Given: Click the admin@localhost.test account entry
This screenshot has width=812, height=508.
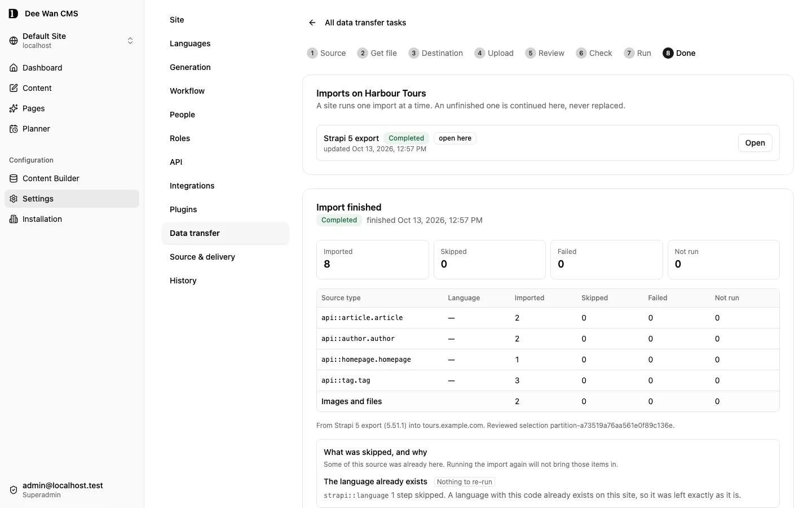Looking at the screenshot, I should point(72,490).
